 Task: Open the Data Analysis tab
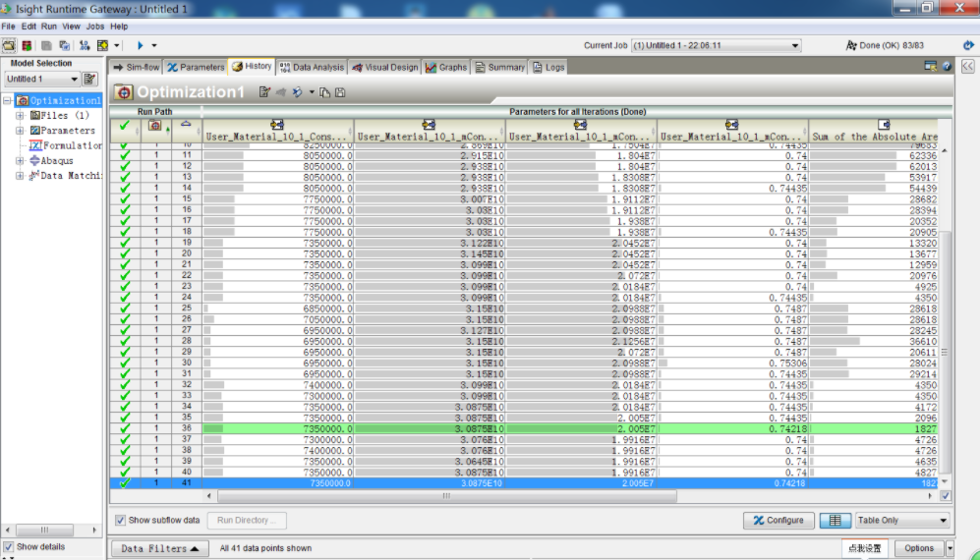pos(312,67)
